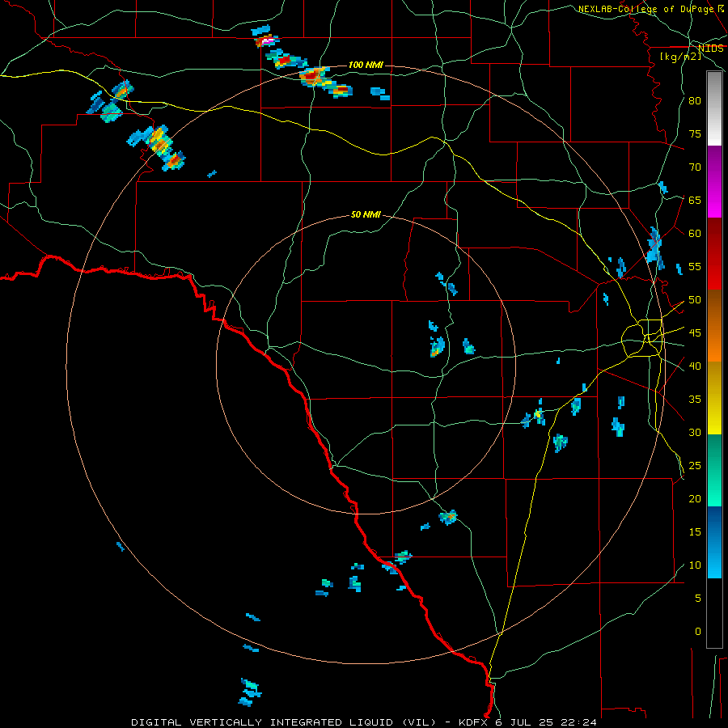This screenshot has height=728, width=728.
Task: Click the "NEXLAB-College of DuPage" credit text
Action: [x=646, y=9]
